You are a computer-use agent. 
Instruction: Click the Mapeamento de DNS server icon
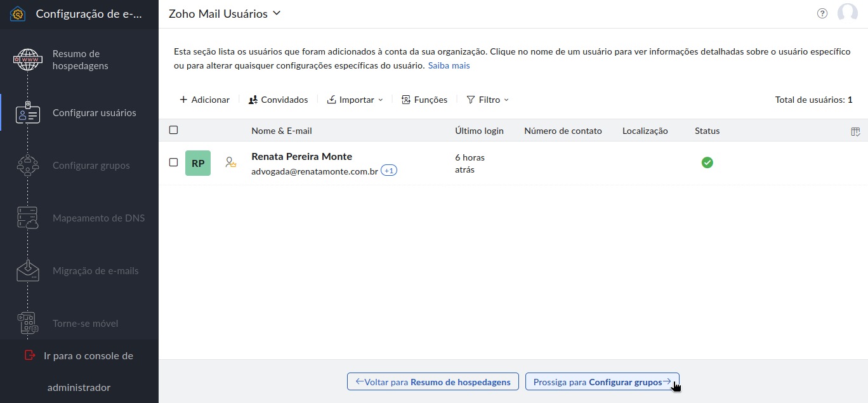(x=27, y=218)
